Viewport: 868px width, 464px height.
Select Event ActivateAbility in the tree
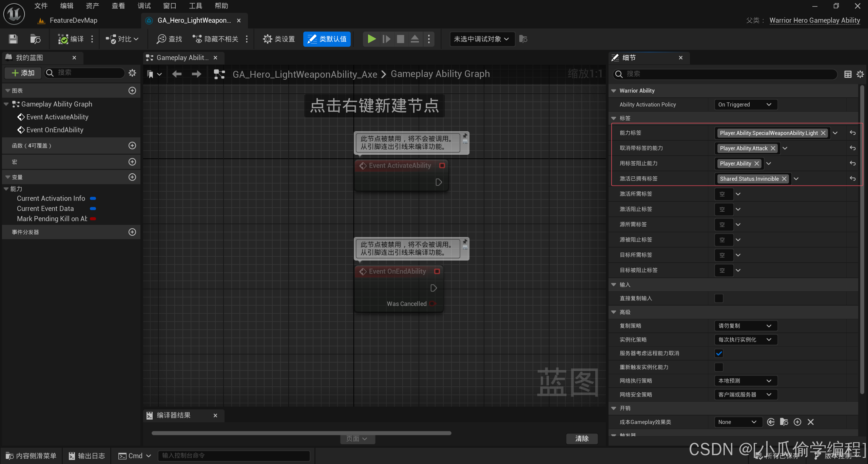pyautogui.click(x=53, y=117)
